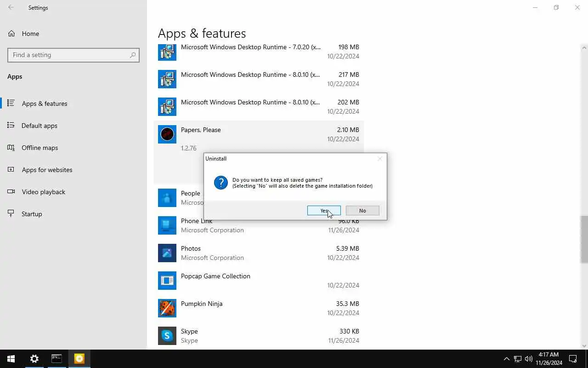Screen dimensions: 588x368
Task: Close the Uninstall dialog with X
Action: (x=379, y=159)
